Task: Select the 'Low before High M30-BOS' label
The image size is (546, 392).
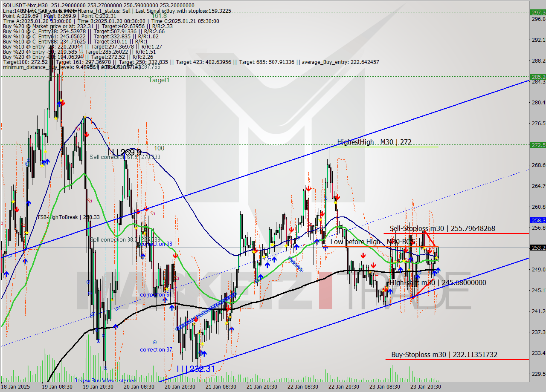Action: [373, 242]
